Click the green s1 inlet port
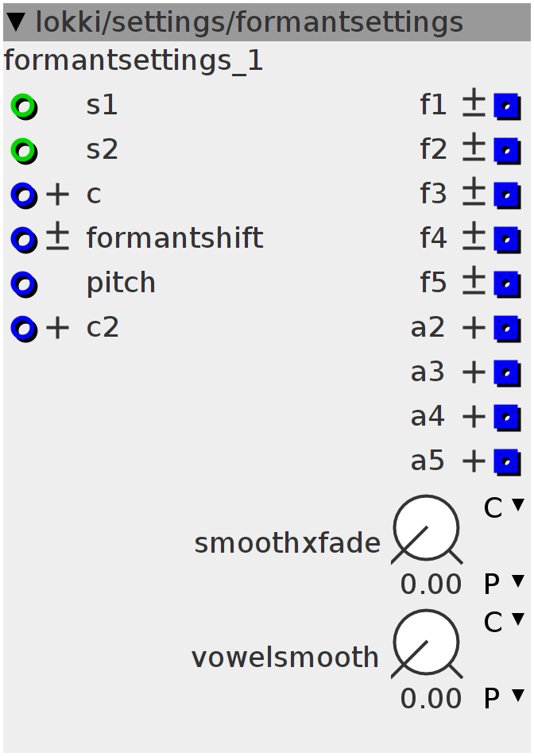 point(24,106)
